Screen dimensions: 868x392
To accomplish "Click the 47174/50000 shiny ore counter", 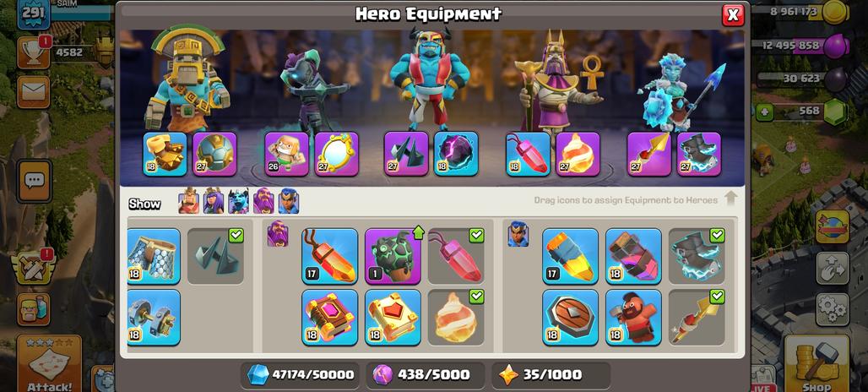I will [300, 375].
